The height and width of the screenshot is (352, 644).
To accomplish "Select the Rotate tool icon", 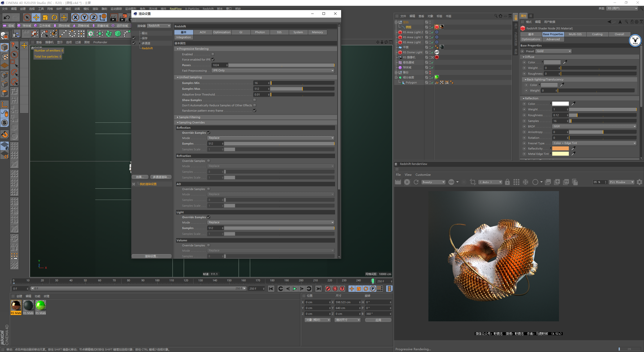I will pyautogui.click(x=54, y=17).
